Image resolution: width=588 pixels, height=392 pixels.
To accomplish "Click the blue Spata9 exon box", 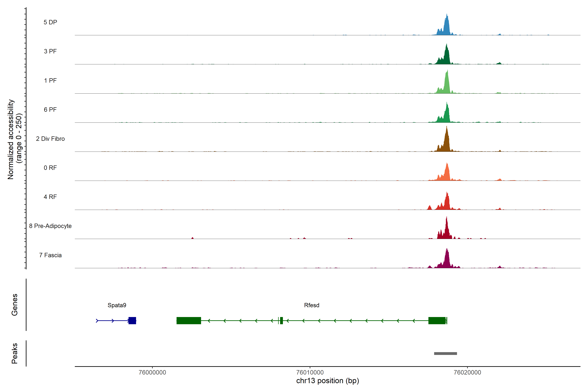I will click(x=132, y=320).
